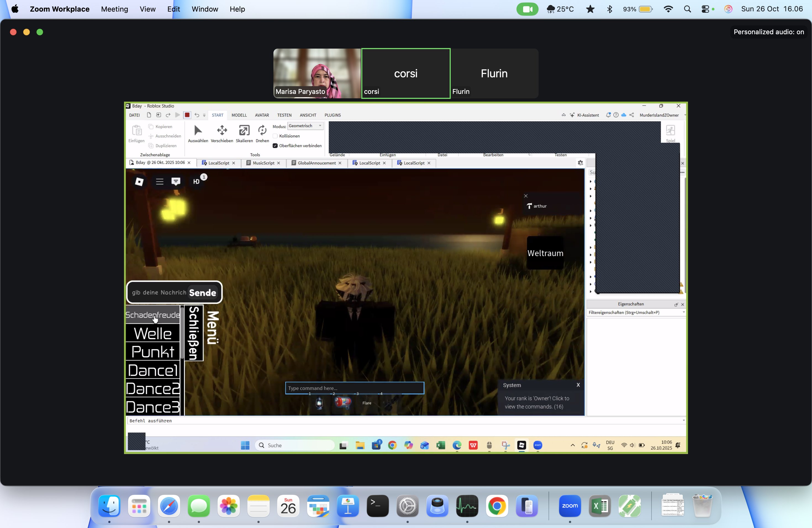Select the Verschieben move tool
Image resolution: width=812 pixels, height=528 pixels.
(222, 130)
